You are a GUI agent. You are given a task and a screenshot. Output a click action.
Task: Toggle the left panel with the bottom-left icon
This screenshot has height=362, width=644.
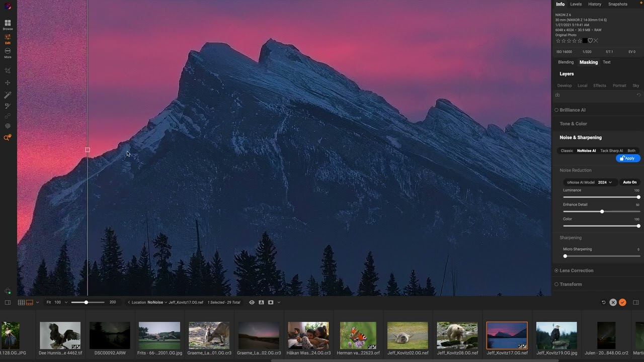tap(8, 302)
